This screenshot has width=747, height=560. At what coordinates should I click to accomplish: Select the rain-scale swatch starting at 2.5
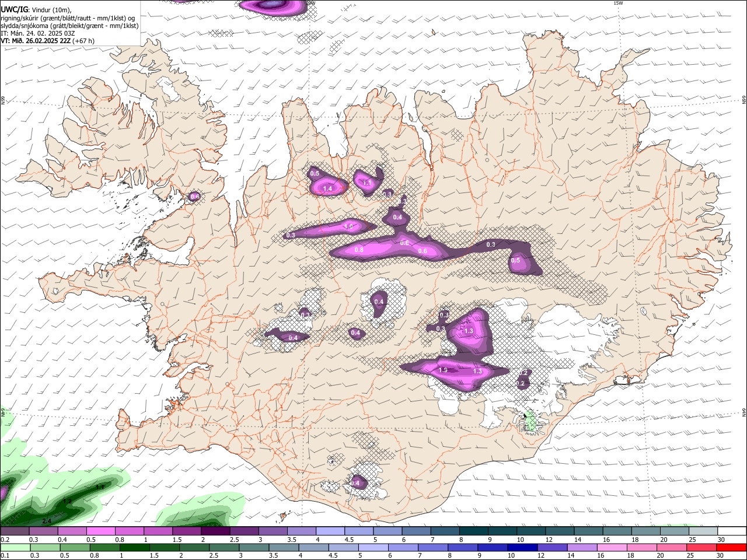tap(224, 547)
